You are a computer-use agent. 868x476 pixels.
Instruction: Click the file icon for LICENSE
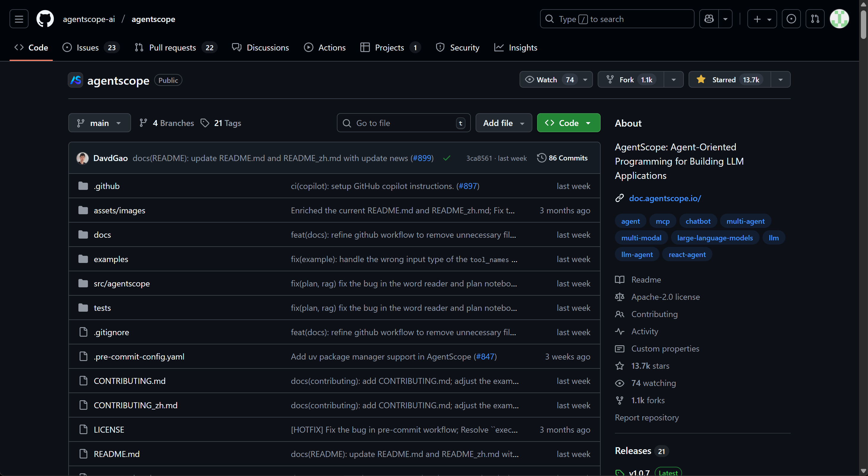[x=83, y=429]
